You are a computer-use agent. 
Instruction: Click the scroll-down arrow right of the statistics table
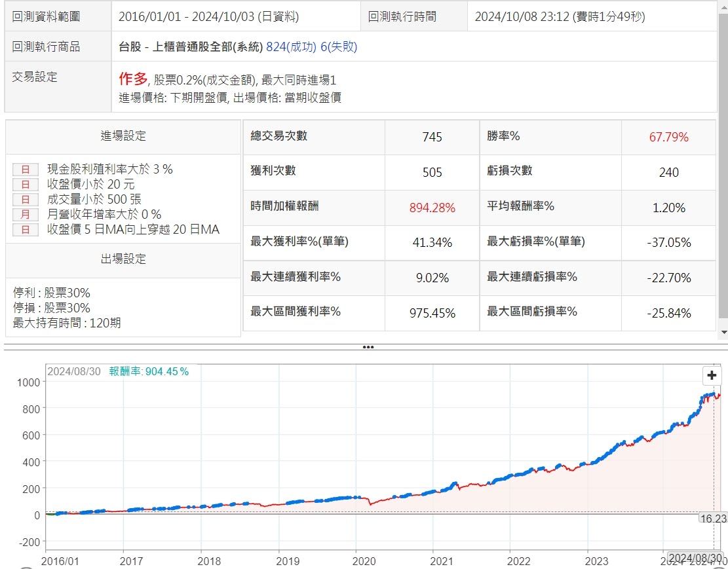click(723, 333)
